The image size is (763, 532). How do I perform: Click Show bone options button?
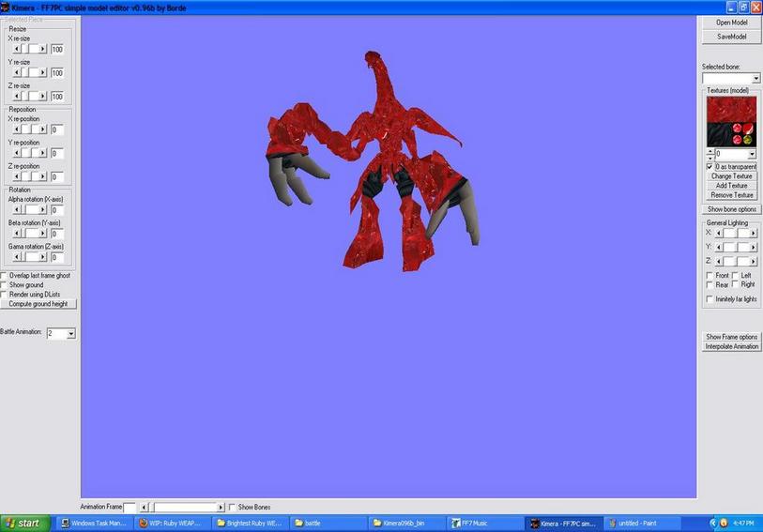click(731, 209)
